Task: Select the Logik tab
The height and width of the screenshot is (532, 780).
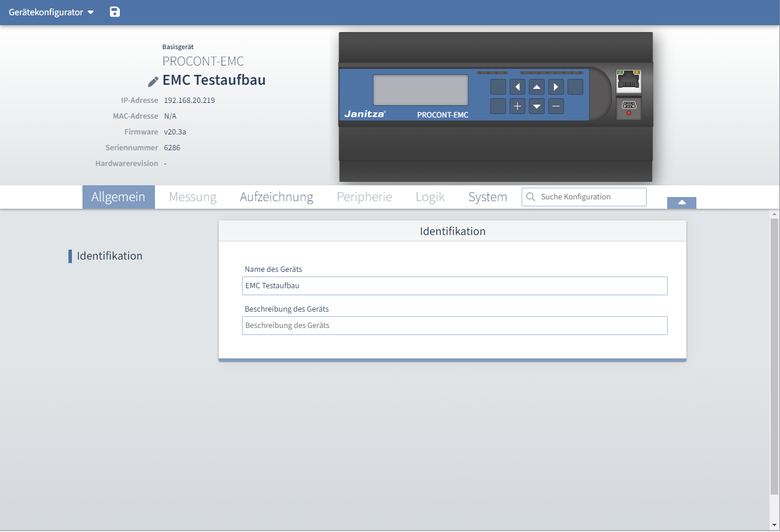Action: [x=430, y=197]
